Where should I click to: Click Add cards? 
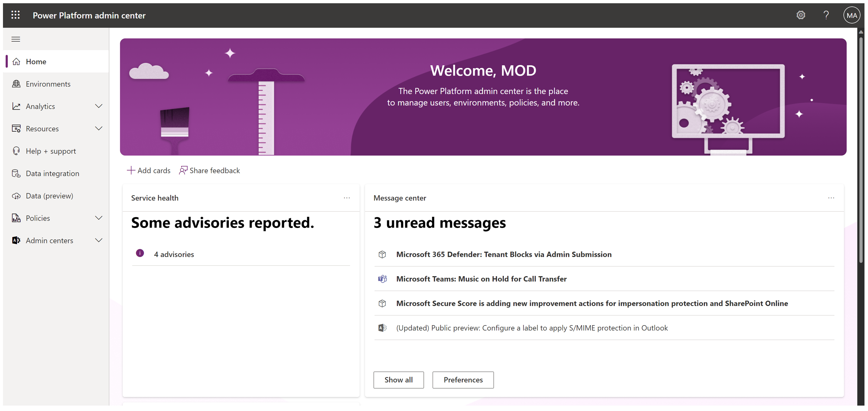coord(148,170)
